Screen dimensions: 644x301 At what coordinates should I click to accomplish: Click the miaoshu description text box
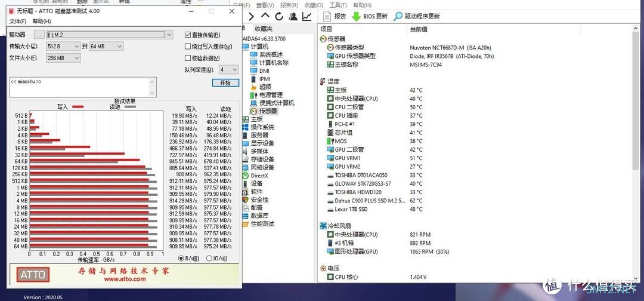coord(83,87)
